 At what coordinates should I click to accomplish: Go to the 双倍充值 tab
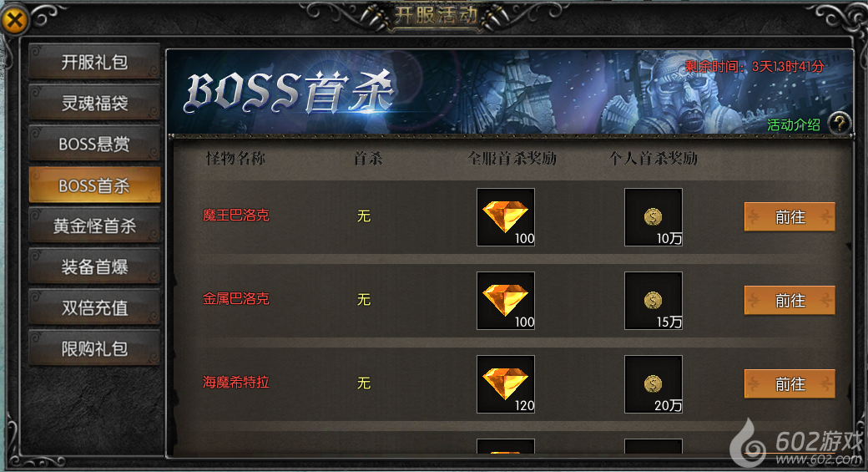pos(94,307)
